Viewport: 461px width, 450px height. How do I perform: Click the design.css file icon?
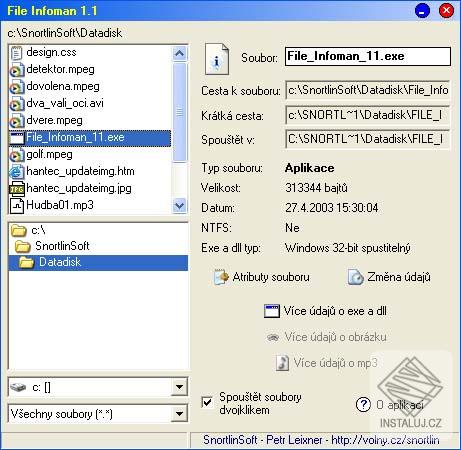(16, 53)
